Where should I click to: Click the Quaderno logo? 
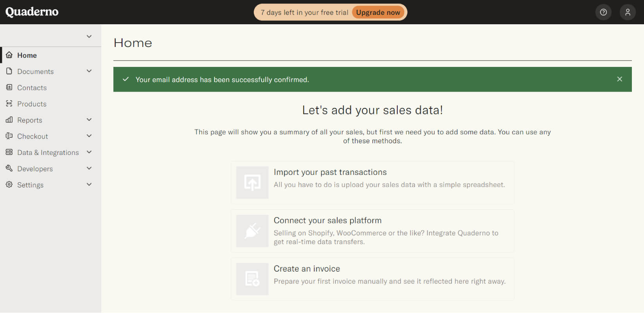click(x=32, y=12)
